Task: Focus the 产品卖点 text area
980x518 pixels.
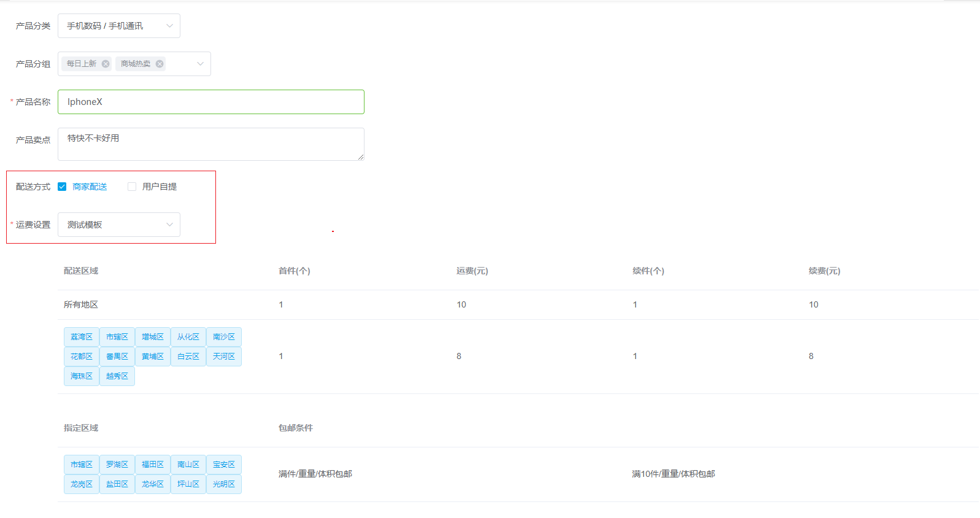Action: point(210,144)
